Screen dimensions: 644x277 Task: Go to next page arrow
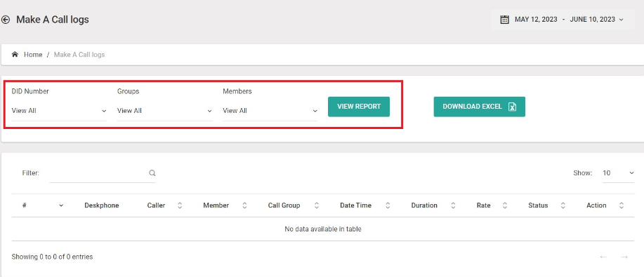[625, 257]
